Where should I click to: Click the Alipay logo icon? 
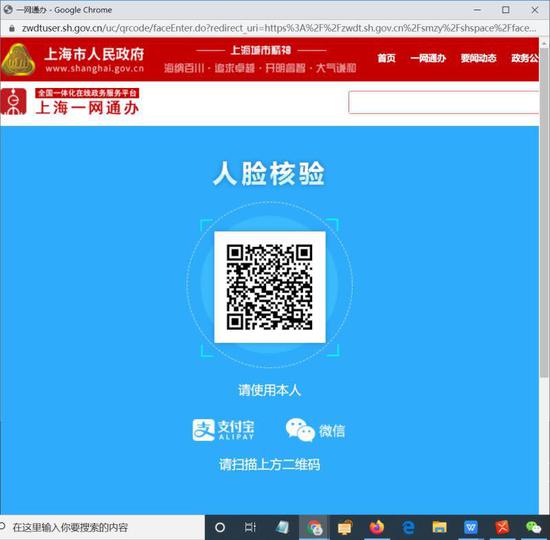pos(203,430)
